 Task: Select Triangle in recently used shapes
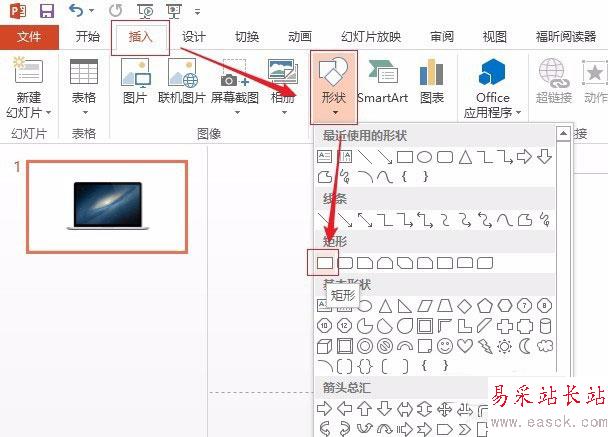coord(465,157)
